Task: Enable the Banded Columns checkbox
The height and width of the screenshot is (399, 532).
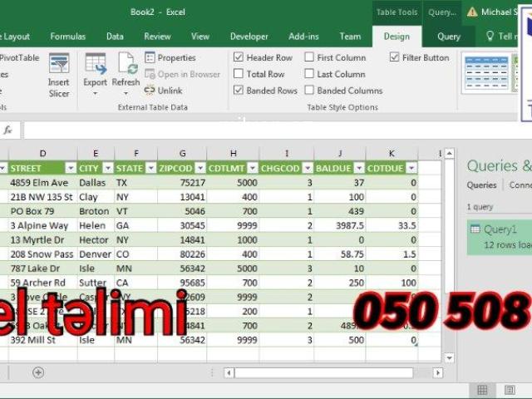Action: click(309, 91)
